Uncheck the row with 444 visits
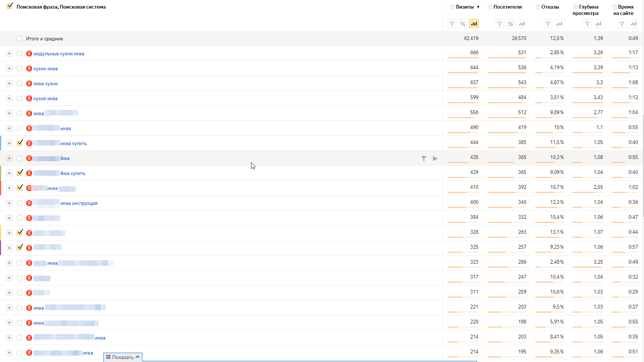 tap(20, 143)
